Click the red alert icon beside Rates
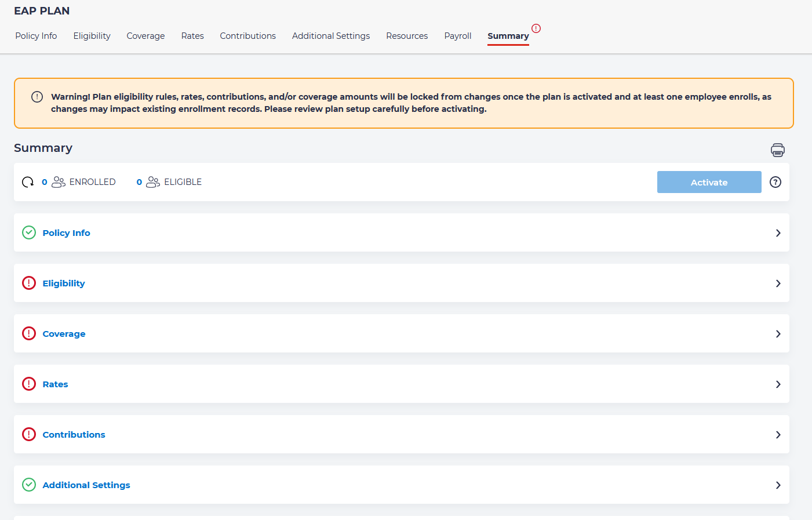 [29, 384]
